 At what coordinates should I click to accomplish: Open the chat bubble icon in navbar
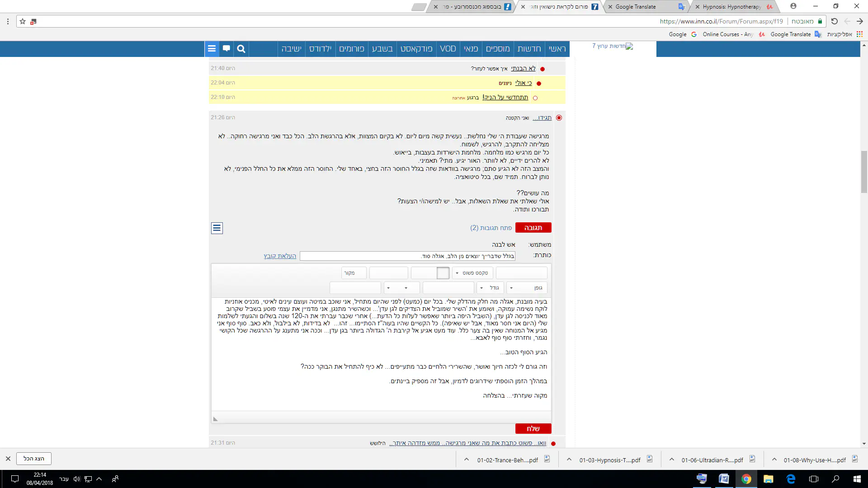(x=226, y=48)
